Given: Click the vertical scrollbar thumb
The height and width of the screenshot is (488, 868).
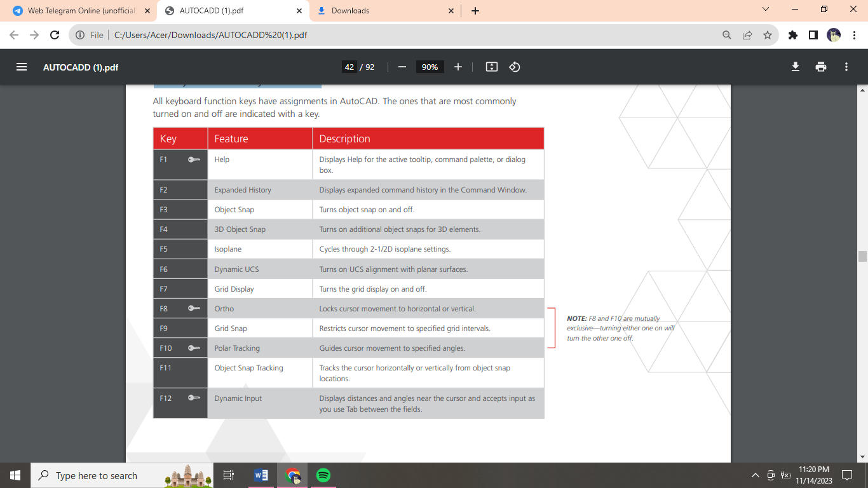Looking at the screenshot, I should click(862, 256).
